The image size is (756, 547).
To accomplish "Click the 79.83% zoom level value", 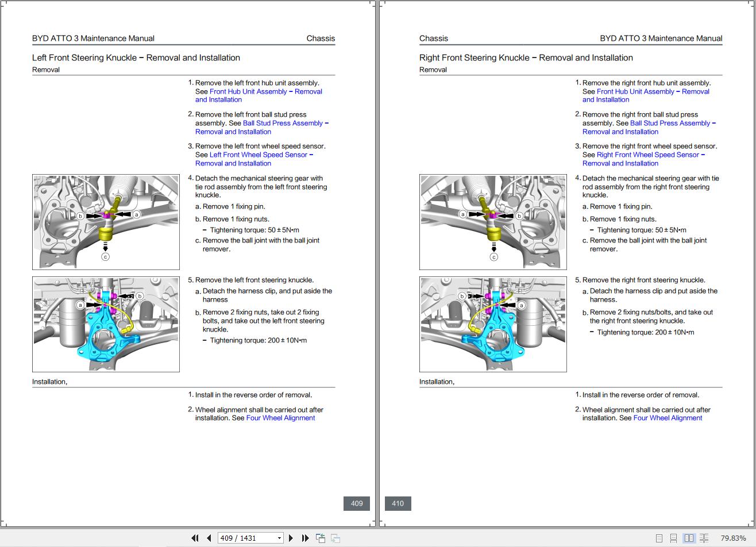I will click(x=733, y=538).
